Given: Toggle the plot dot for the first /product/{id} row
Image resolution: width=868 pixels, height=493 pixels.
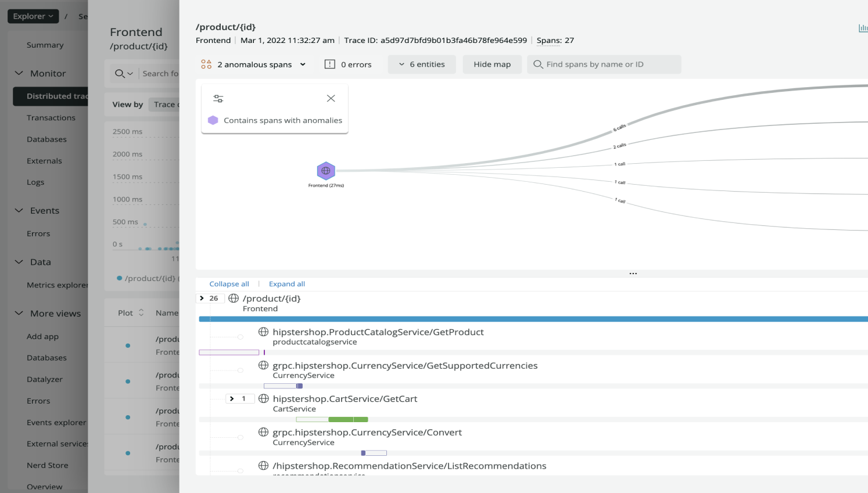Looking at the screenshot, I should pyautogui.click(x=128, y=344).
